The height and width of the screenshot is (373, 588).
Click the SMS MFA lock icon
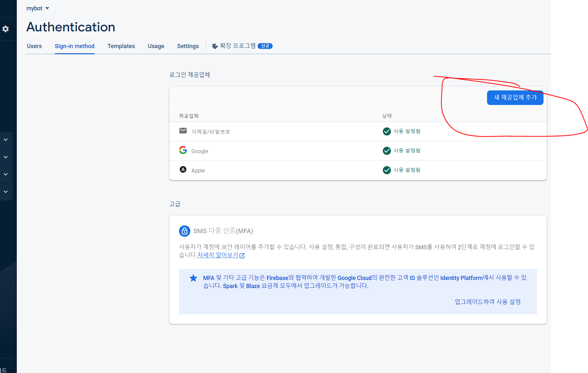tap(184, 231)
